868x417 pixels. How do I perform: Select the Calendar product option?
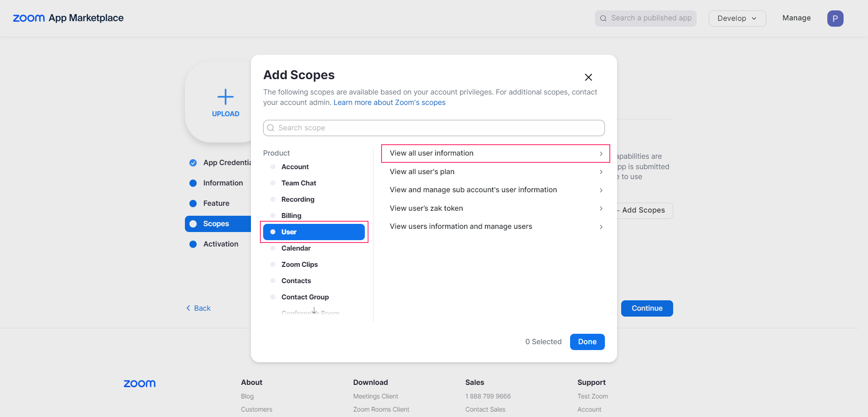pos(296,248)
